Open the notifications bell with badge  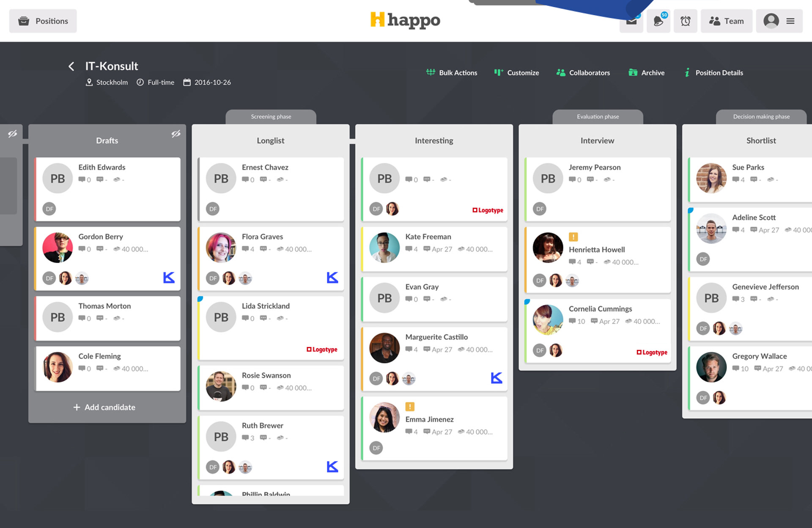point(658,21)
